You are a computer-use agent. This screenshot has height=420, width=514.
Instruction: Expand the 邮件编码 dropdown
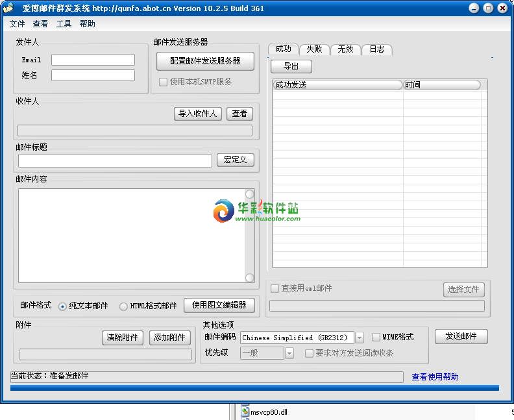pyautogui.click(x=360, y=338)
